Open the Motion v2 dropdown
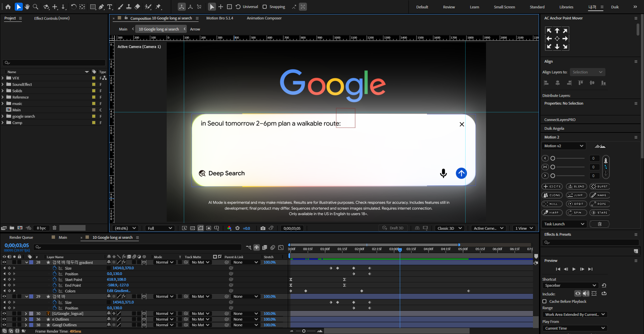 coord(563,146)
